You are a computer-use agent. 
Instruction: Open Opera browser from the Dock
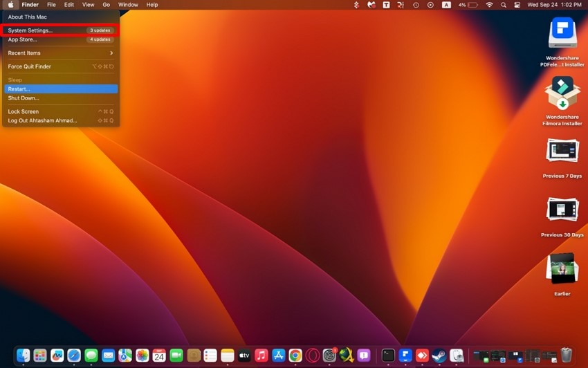[313, 356]
